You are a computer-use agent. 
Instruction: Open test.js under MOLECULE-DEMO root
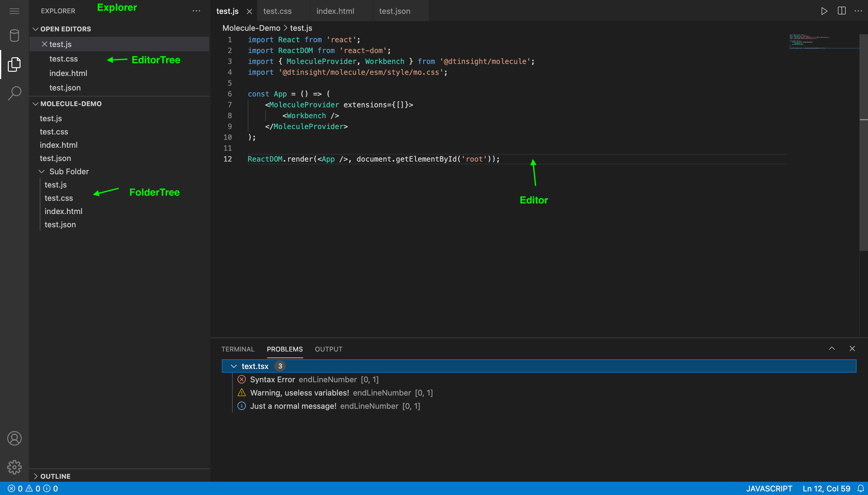coord(119,118)
